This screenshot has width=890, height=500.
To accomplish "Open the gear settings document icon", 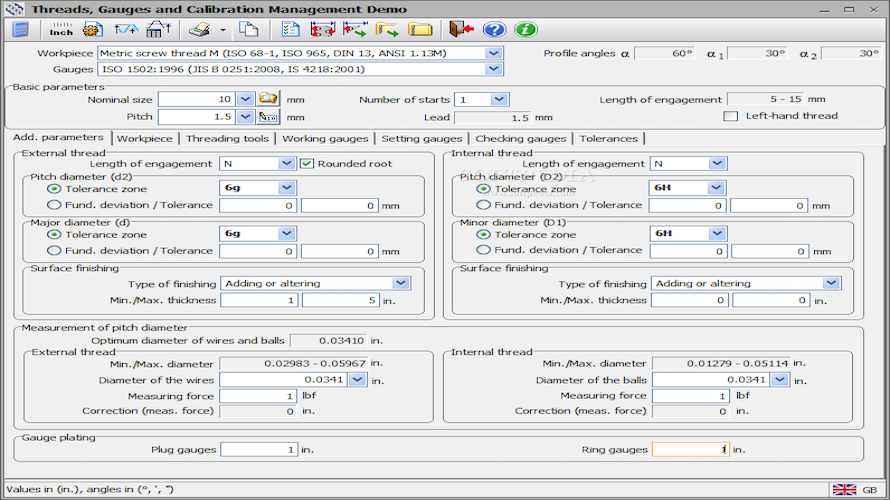I will 93,30.
